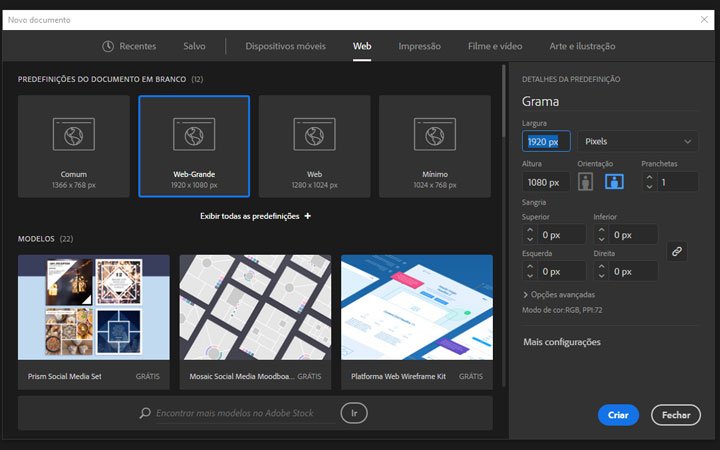Screen dimensions: 720x450
Task: Switch to the Recentes tab
Action: click(x=129, y=46)
